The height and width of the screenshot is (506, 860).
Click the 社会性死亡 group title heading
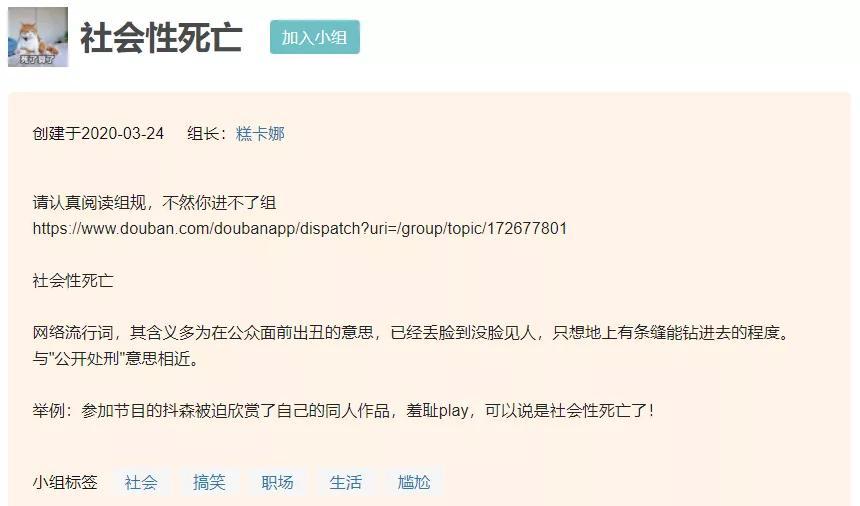pos(161,38)
